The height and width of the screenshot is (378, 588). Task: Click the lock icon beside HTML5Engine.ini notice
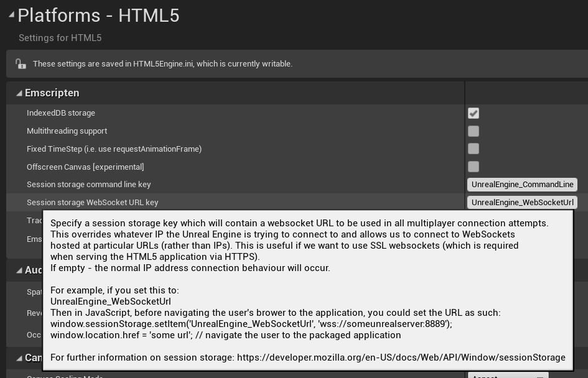pos(21,64)
